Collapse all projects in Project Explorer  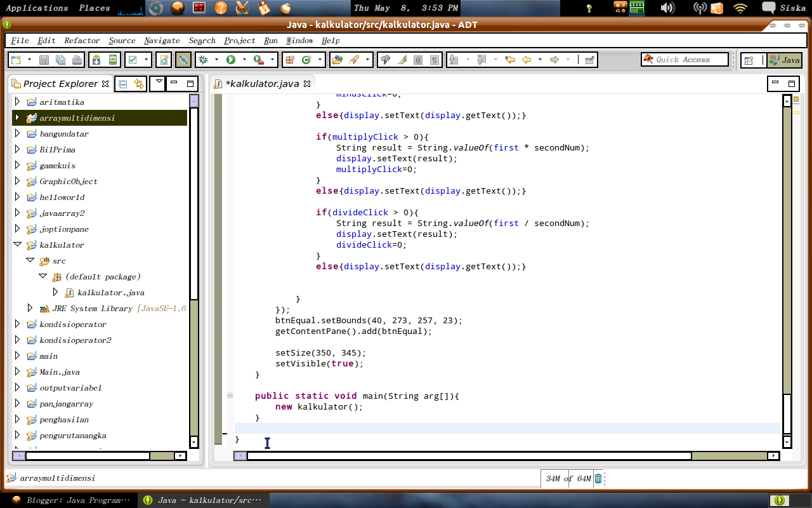(122, 83)
